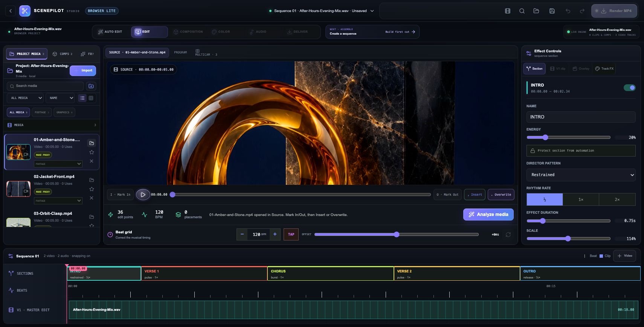The width and height of the screenshot is (644, 327).
Task: Open the FX tab in media panel
Action: click(87, 54)
